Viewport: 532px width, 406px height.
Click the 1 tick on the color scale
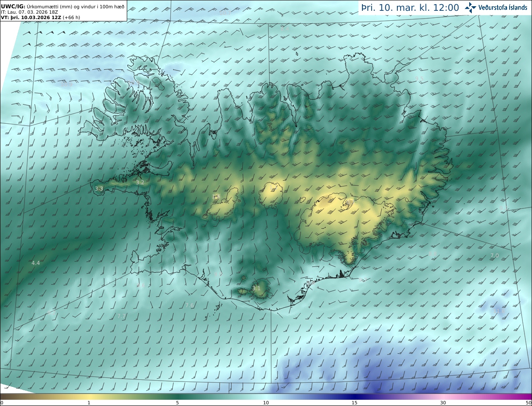point(89,403)
